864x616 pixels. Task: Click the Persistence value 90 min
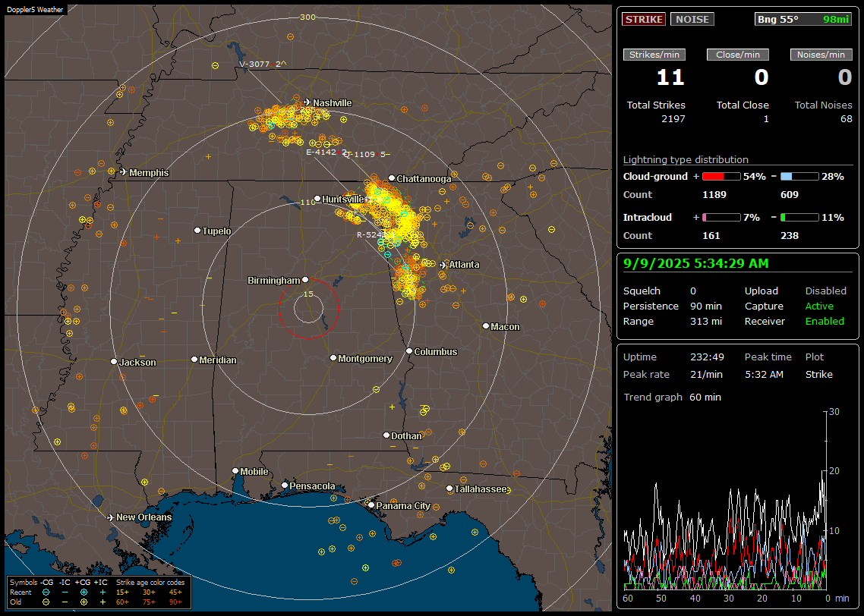pyautogui.click(x=706, y=306)
